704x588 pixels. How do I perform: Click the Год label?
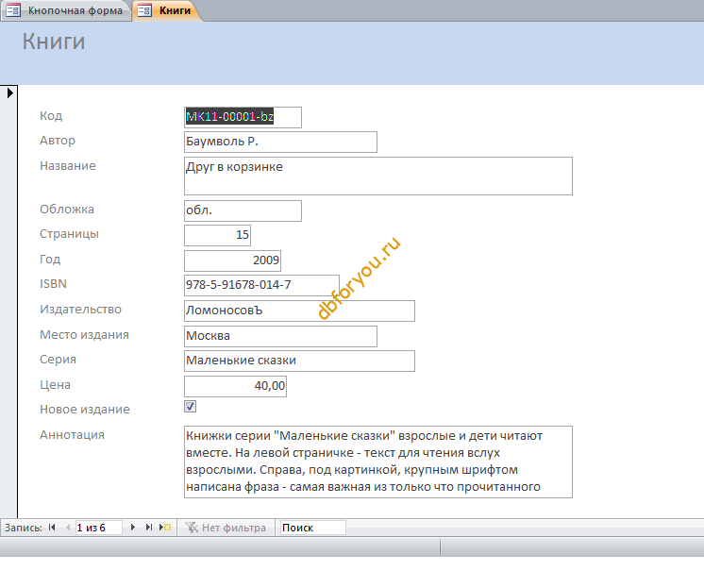tap(50, 260)
